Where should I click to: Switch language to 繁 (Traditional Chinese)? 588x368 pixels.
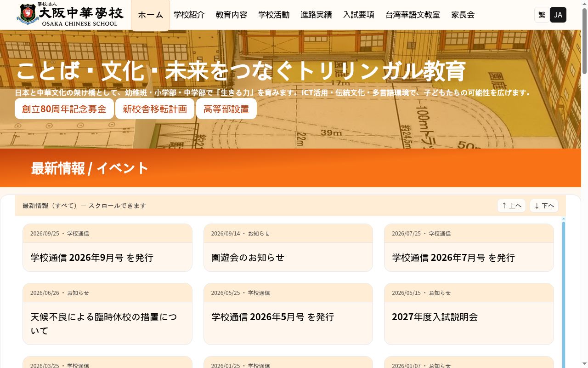(x=542, y=15)
